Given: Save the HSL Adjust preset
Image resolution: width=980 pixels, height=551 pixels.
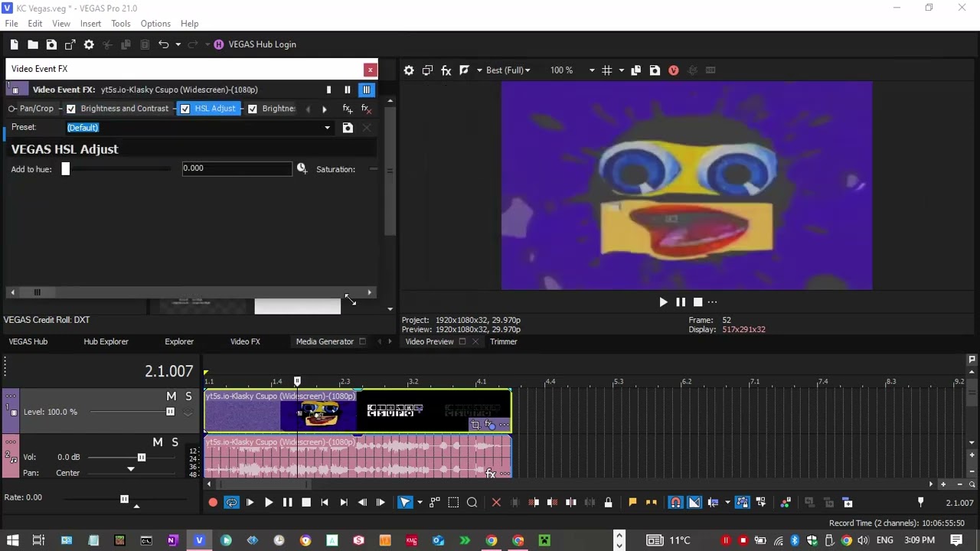Looking at the screenshot, I should pos(348,128).
